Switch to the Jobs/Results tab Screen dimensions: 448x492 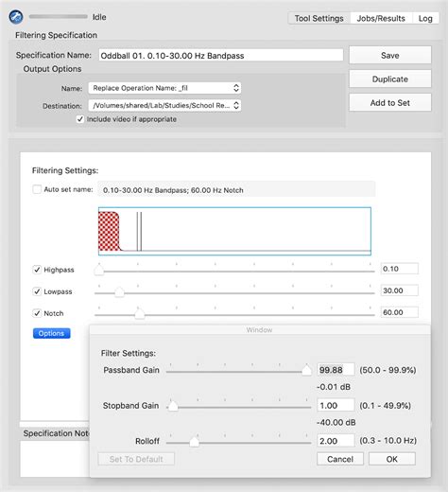[381, 19]
